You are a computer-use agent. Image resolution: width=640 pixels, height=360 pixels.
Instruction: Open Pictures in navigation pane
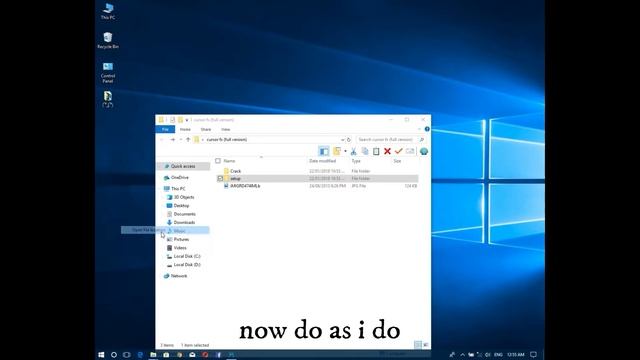181,239
